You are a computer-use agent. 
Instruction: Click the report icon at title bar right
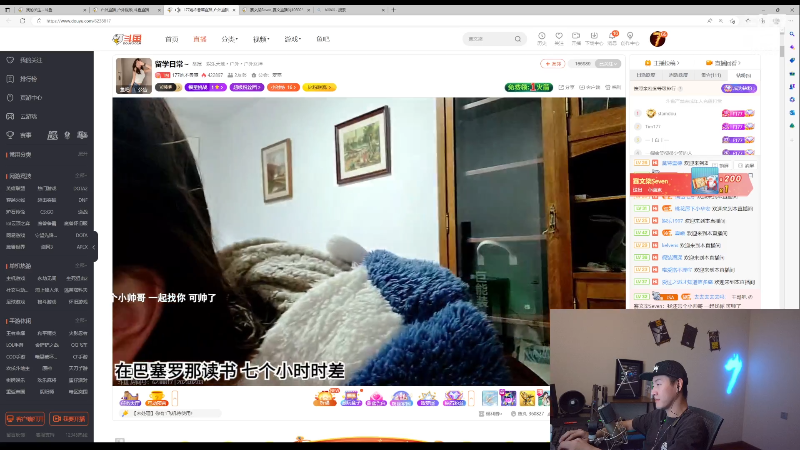[x=608, y=87]
